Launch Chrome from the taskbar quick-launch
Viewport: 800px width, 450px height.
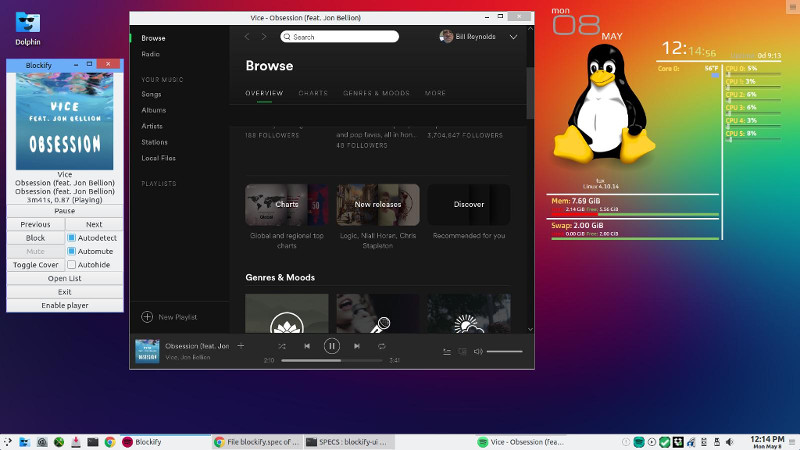pos(110,442)
